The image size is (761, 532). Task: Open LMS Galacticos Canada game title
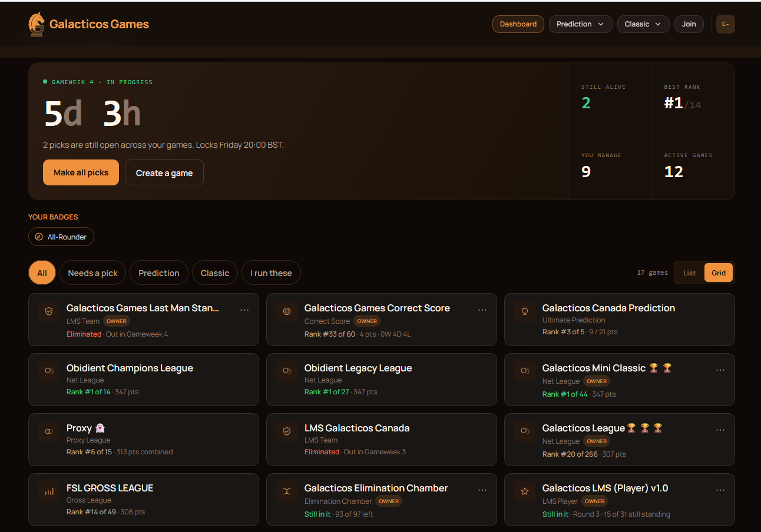point(357,428)
